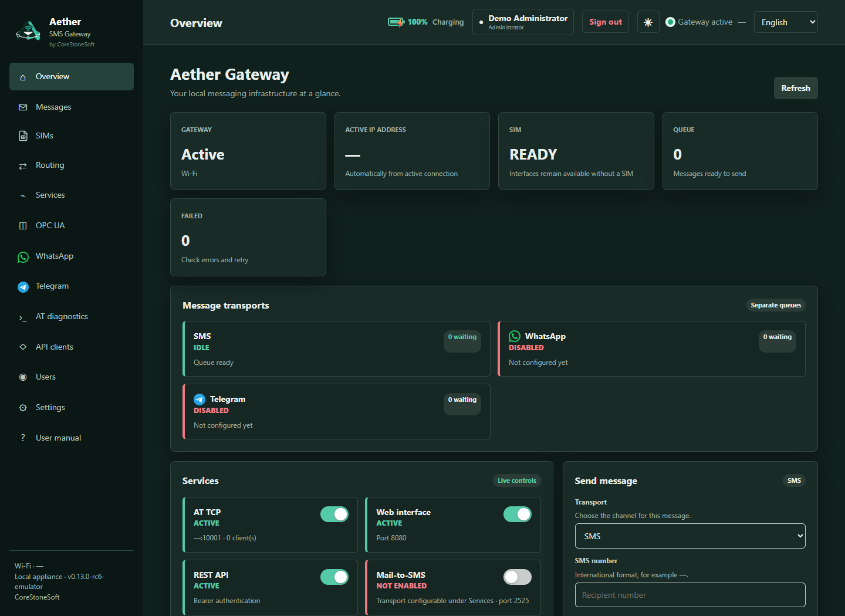
Task: Disable the AT TCP service switch
Action: [334, 515]
